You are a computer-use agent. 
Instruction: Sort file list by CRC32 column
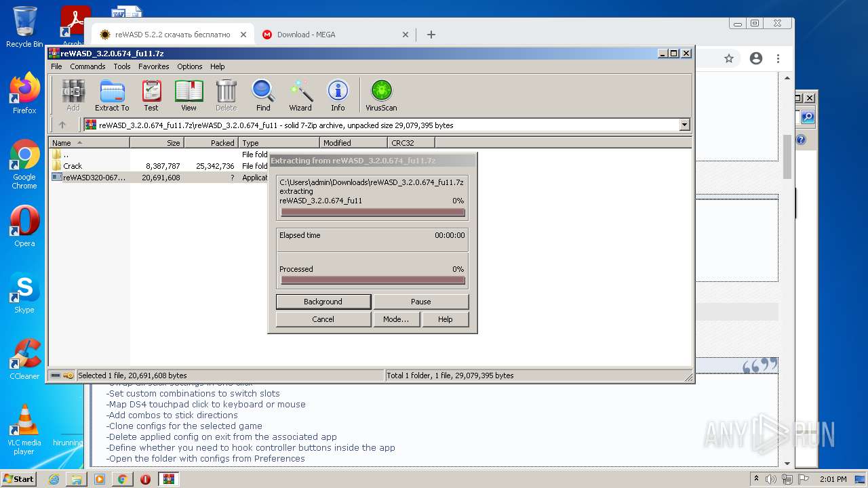click(412, 143)
